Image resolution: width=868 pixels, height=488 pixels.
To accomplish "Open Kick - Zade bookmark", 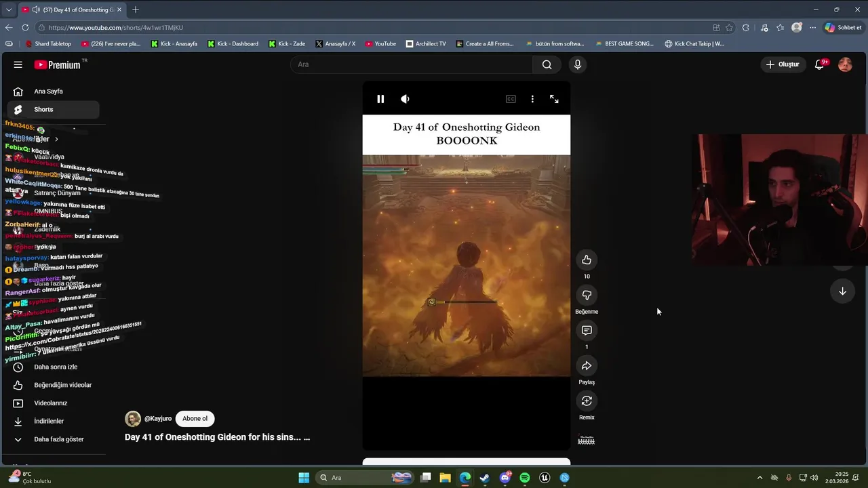I will pyautogui.click(x=287, y=44).
